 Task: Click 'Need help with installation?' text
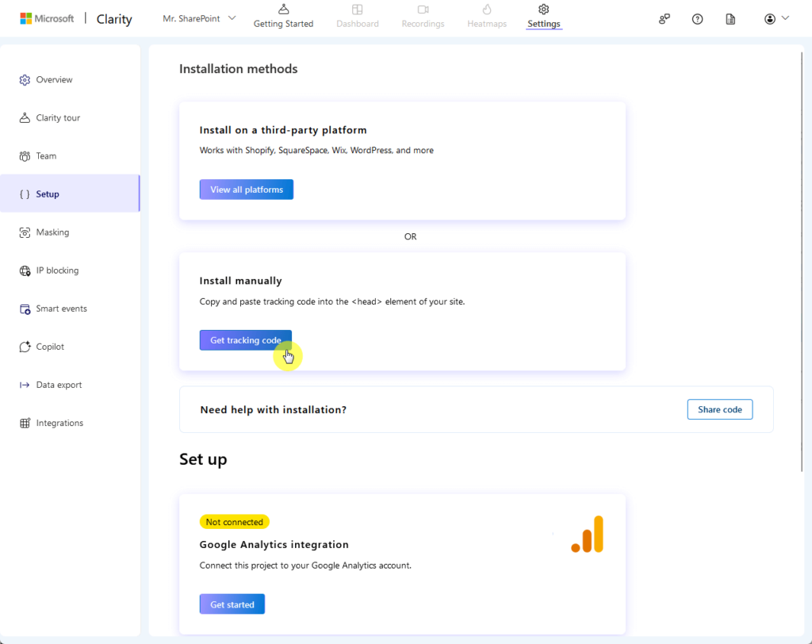pos(274,410)
